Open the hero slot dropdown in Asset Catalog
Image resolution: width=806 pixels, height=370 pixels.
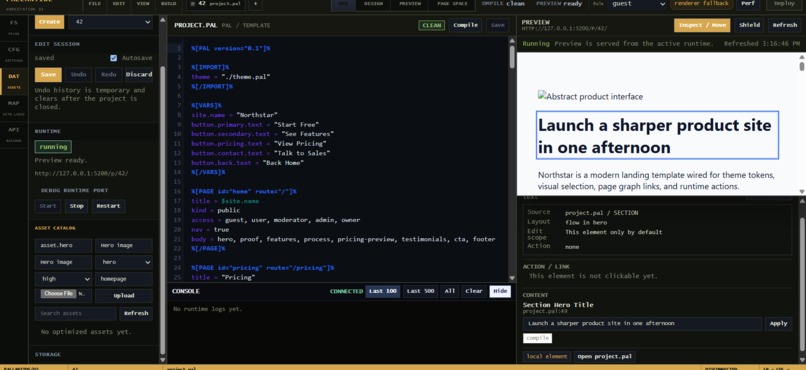[x=124, y=262]
